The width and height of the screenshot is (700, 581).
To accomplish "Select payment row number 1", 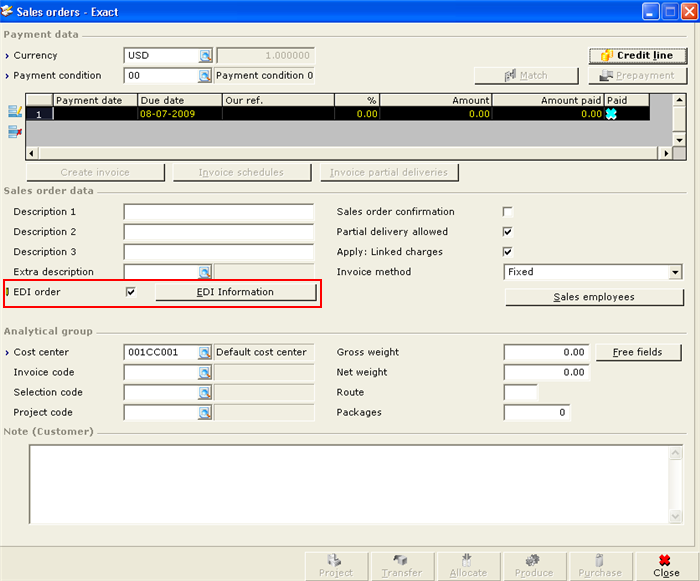I will (x=39, y=114).
